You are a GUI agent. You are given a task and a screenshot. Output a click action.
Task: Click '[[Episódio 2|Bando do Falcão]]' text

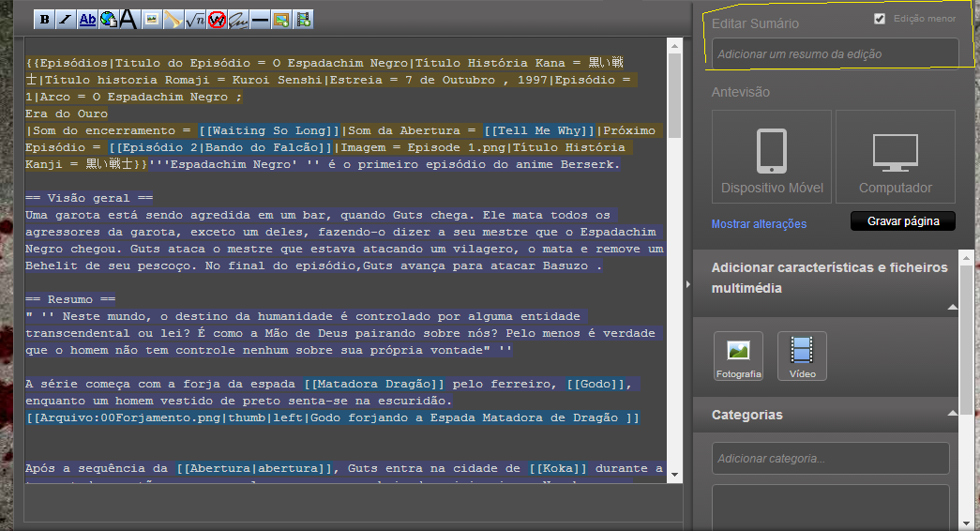[220, 147]
